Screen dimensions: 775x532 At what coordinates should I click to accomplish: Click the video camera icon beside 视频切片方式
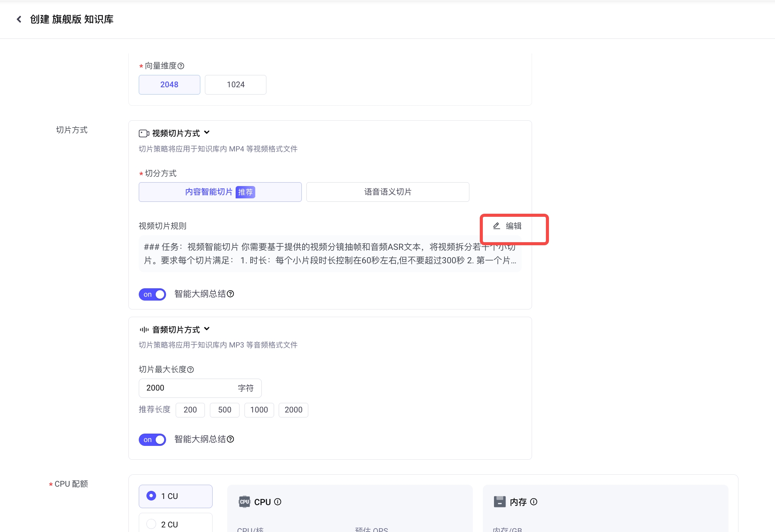point(144,133)
